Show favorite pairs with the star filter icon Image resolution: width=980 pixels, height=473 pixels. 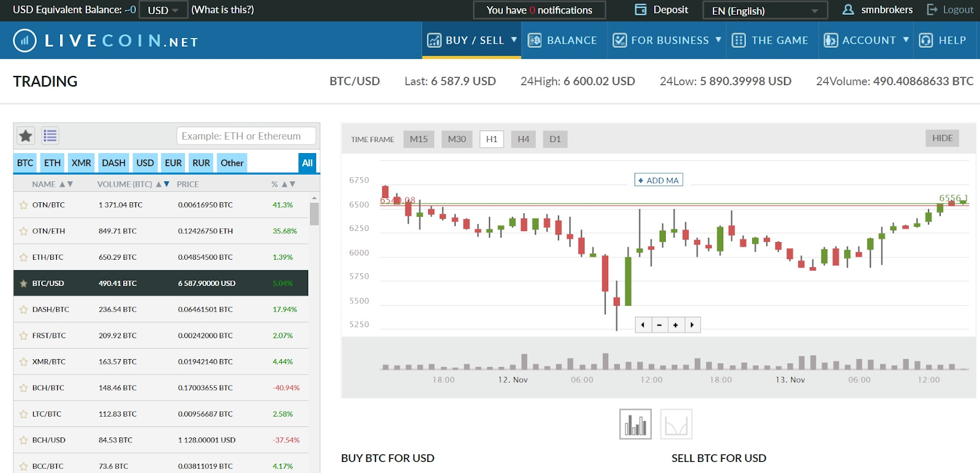tap(26, 136)
